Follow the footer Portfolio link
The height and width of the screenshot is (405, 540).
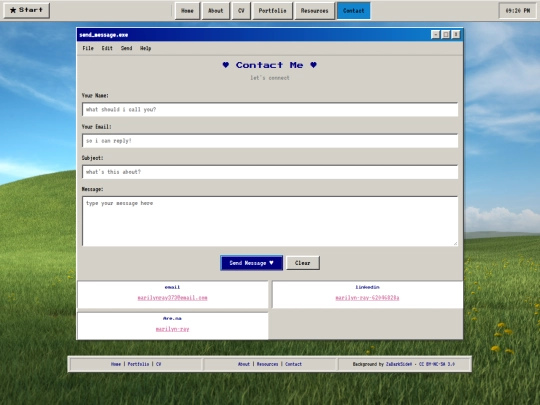point(138,364)
